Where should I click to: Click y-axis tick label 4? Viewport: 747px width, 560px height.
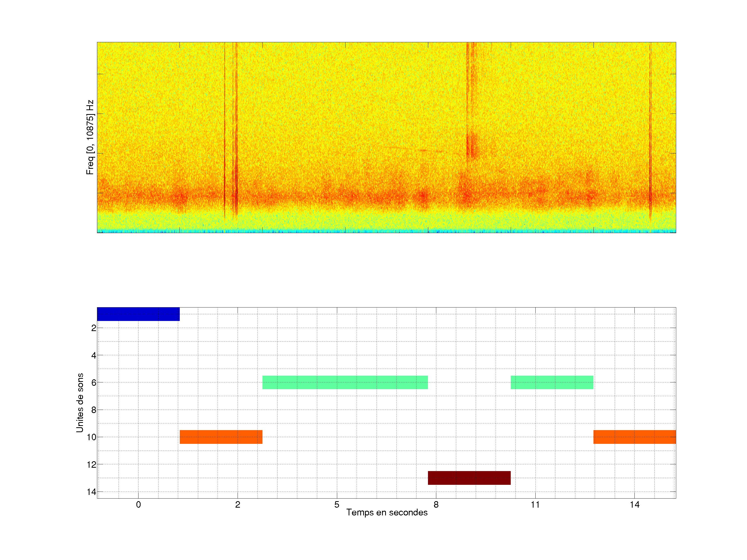tap(94, 355)
